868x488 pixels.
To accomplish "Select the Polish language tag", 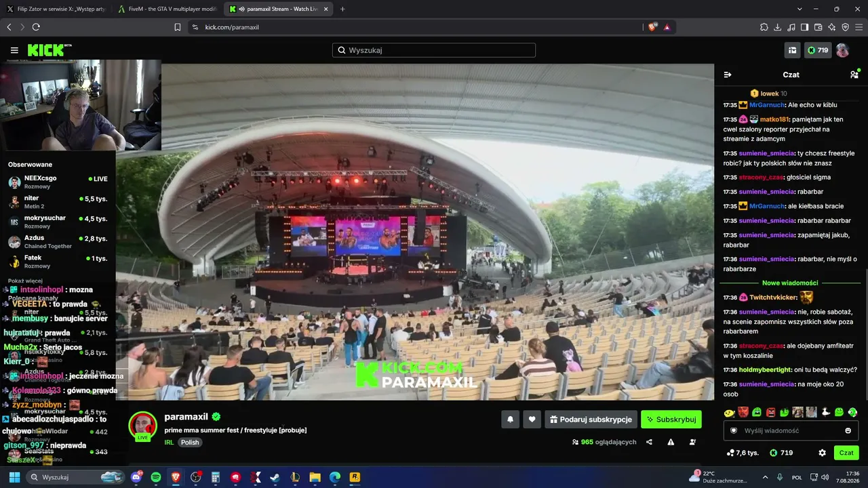I will pos(190,443).
